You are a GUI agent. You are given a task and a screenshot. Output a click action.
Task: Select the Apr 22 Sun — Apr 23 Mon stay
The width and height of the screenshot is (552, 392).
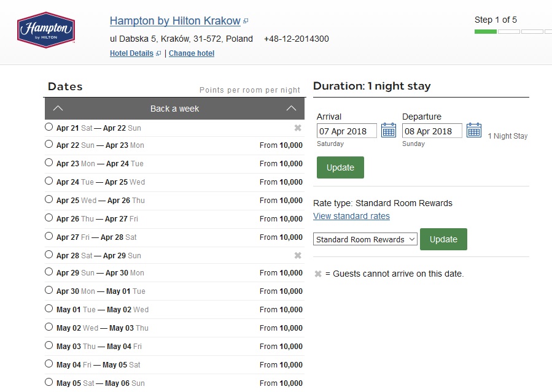pyautogui.click(x=49, y=144)
